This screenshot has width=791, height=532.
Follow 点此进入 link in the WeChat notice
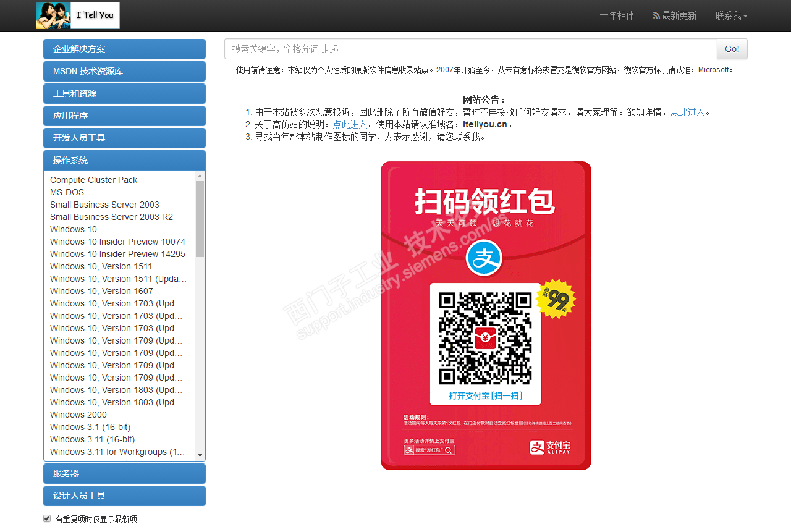(x=687, y=112)
